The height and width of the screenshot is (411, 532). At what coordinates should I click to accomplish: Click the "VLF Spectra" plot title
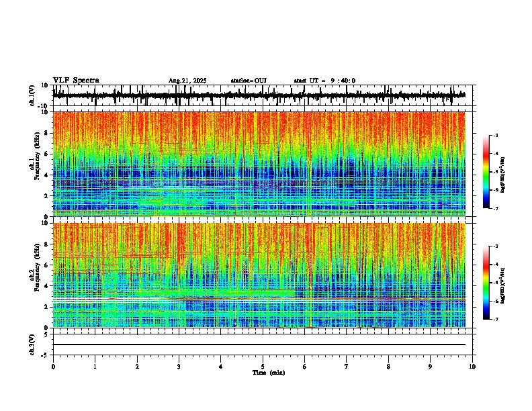(76, 81)
